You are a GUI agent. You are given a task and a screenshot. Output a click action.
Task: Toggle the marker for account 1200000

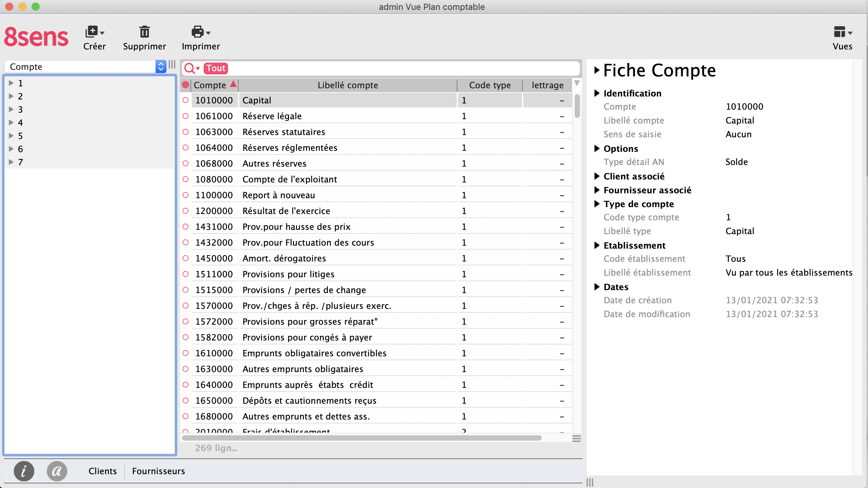click(x=185, y=211)
